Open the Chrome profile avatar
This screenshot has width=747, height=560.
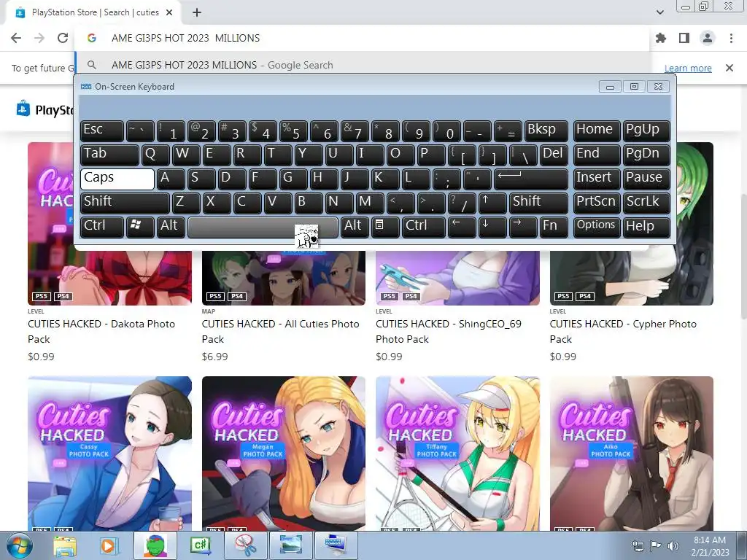coord(708,38)
